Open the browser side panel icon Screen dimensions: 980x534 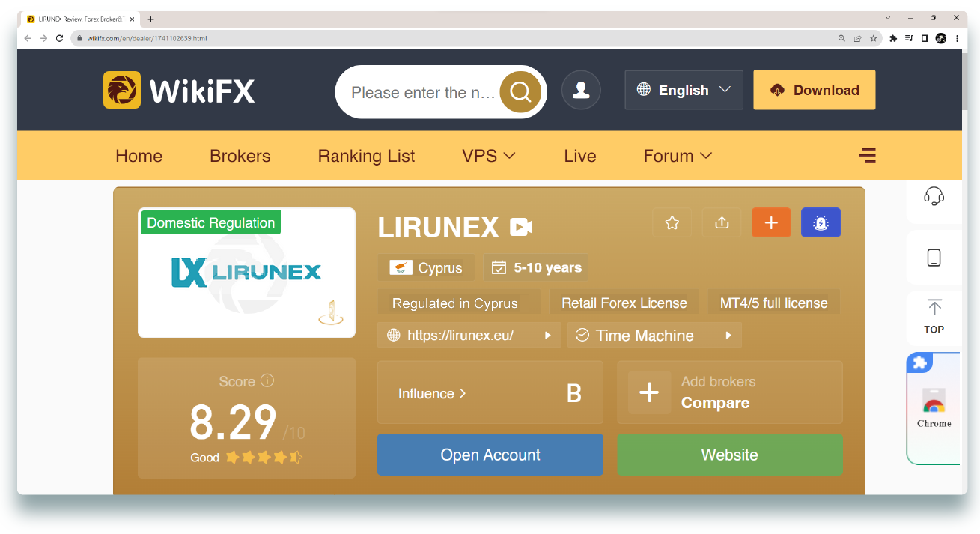[x=925, y=38]
